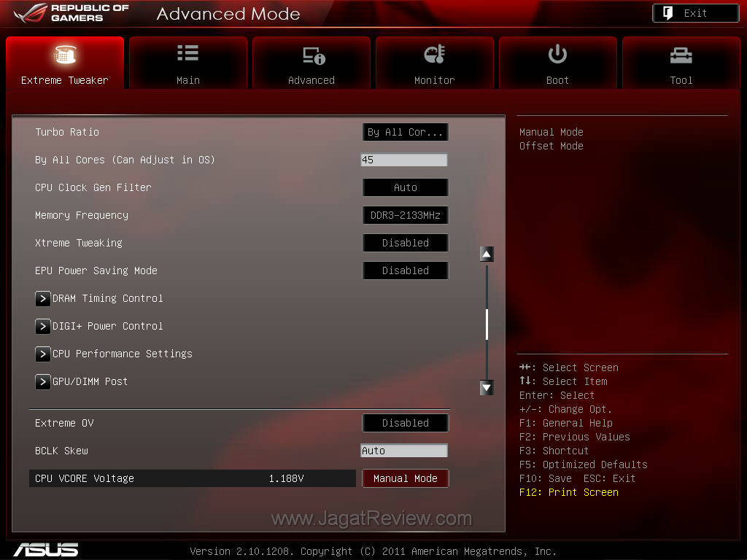The height and width of the screenshot is (560, 747).
Task: Click the CPU VCORE Manual Mode button
Action: pos(405,478)
